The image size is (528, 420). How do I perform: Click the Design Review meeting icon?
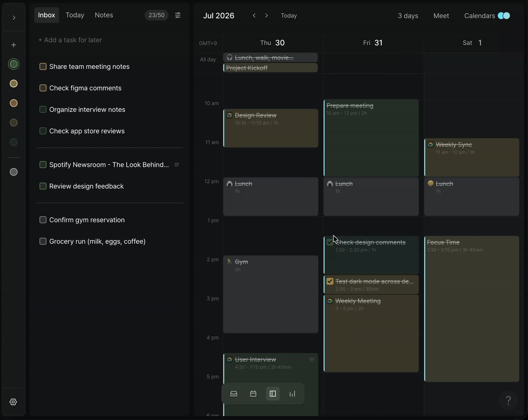point(229,115)
